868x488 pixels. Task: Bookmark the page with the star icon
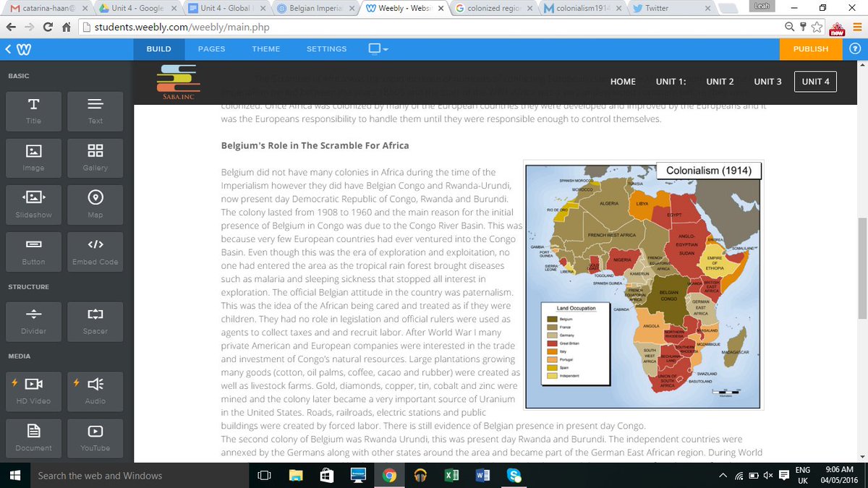pyautogui.click(x=817, y=27)
